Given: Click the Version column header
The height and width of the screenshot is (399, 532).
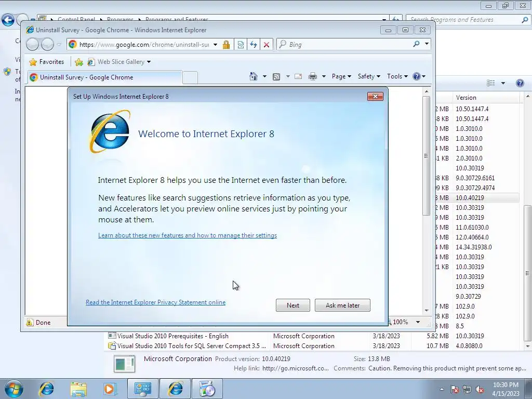Looking at the screenshot, I should coord(486,97).
